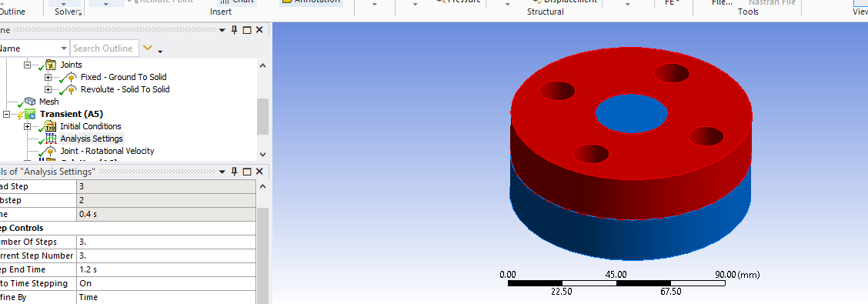Select Fixed - Ground To Solid joint

(x=123, y=77)
